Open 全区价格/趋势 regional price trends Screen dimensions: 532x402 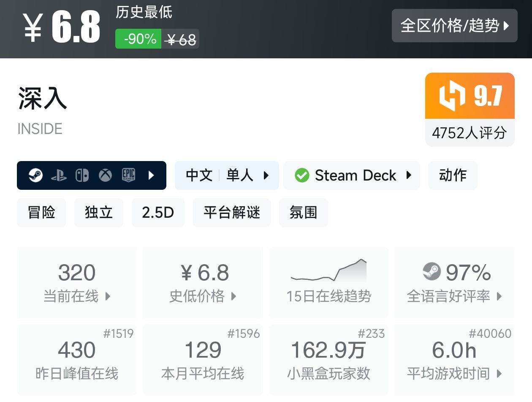pos(454,26)
